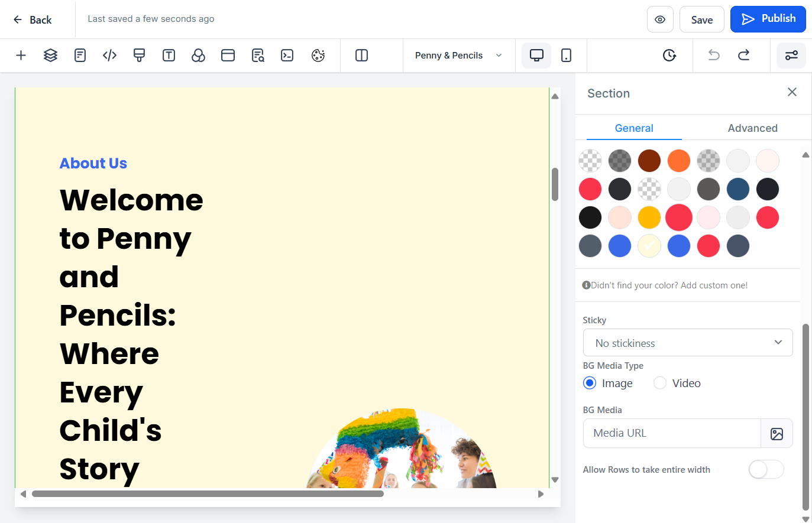Toggle the split columns layout icon
812x523 pixels.
tap(361, 56)
